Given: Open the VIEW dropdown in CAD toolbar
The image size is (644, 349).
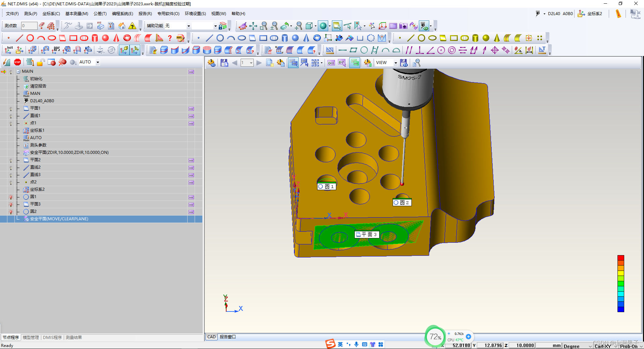Looking at the screenshot, I should (396, 63).
